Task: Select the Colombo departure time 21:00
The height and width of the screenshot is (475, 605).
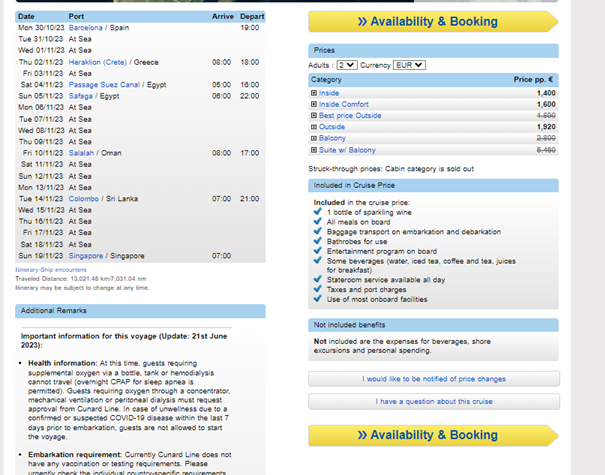Action: pos(250,199)
